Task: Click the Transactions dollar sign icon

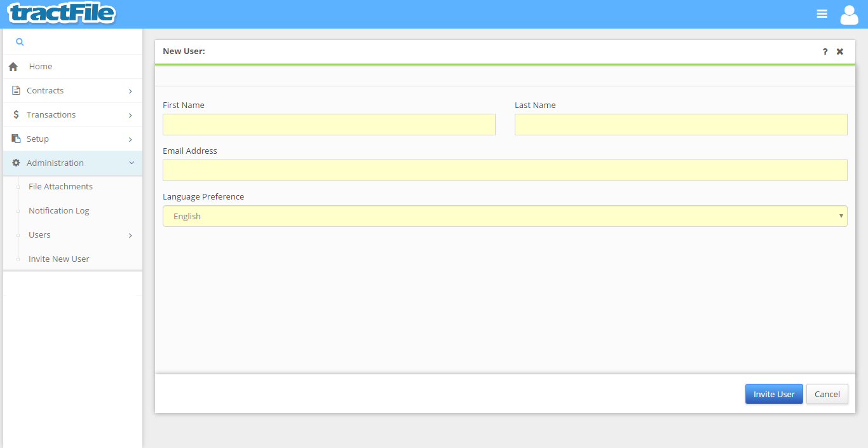Action: tap(16, 115)
